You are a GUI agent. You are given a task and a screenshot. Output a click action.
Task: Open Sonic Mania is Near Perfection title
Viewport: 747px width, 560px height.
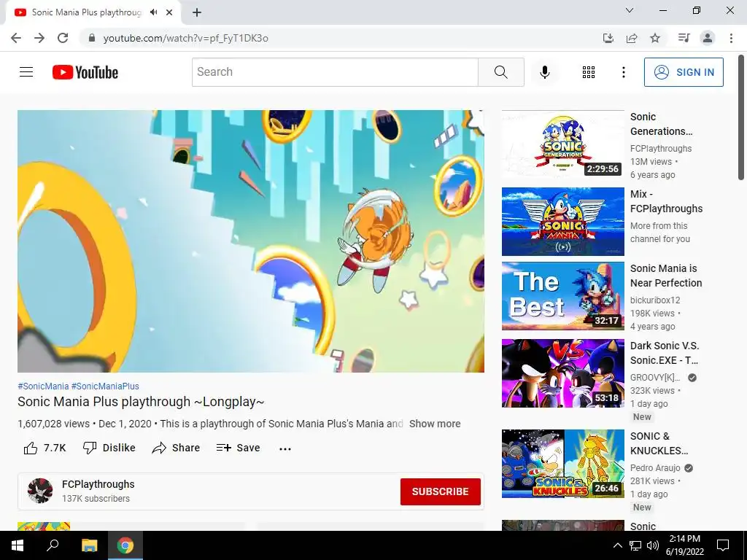(x=666, y=275)
